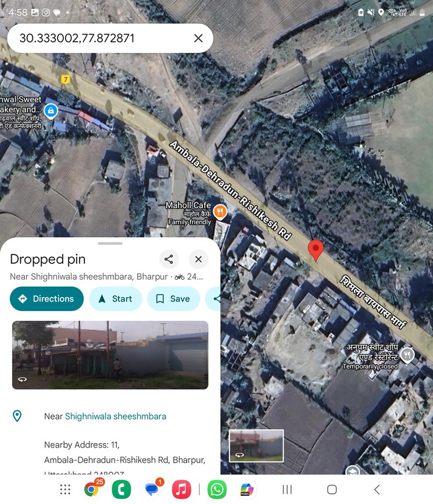Image resolution: width=433 pixels, height=504 pixels.
Task: Clear the coordinates search field
Action: pyautogui.click(x=198, y=38)
